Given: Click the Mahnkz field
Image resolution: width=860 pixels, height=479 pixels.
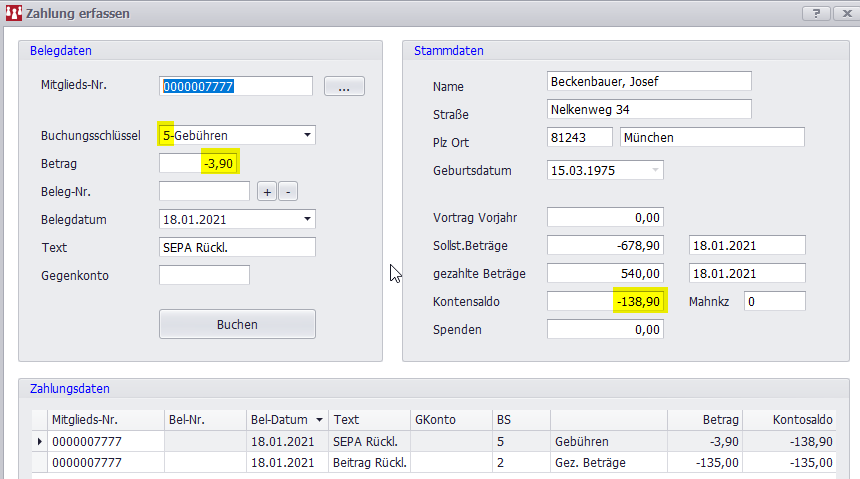Looking at the screenshot, I should tap(774, 301).
